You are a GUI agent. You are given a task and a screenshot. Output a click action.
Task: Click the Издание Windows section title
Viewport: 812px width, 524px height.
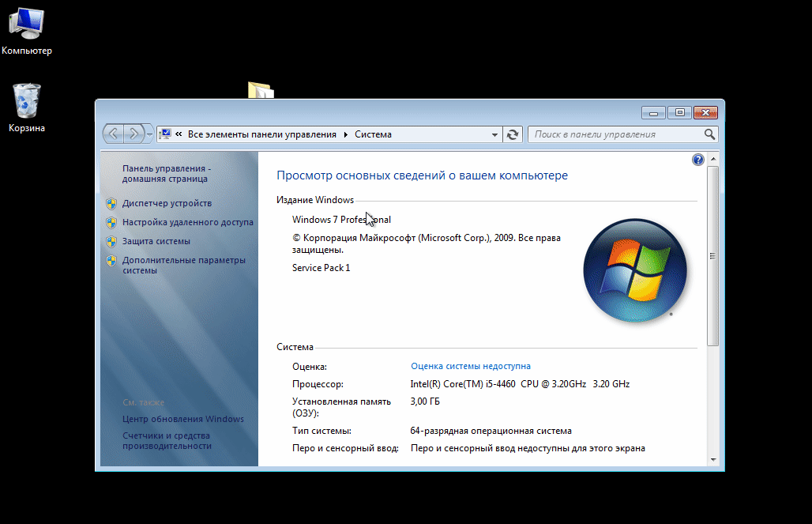pyautogui.click(x=315, y=199)
